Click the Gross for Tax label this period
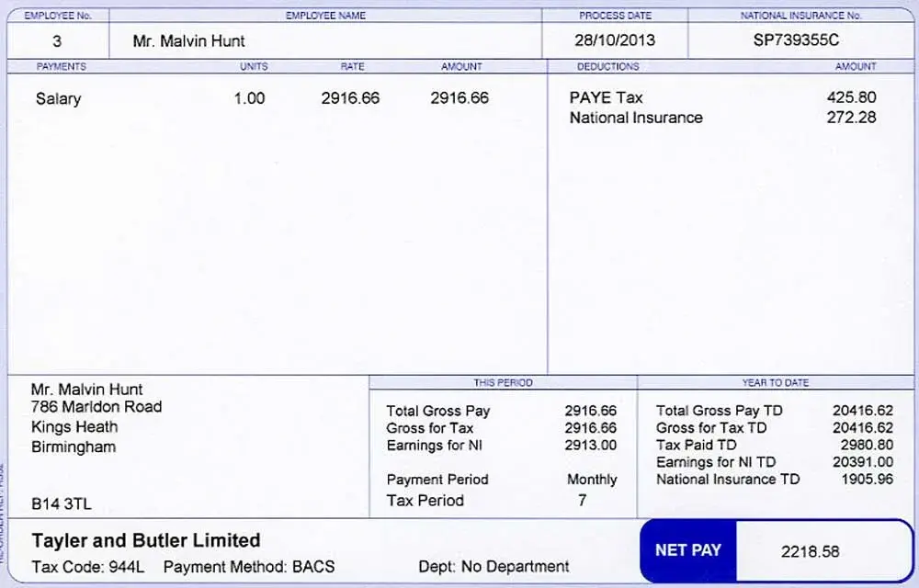The image size is (919, 588). point(429,428)
